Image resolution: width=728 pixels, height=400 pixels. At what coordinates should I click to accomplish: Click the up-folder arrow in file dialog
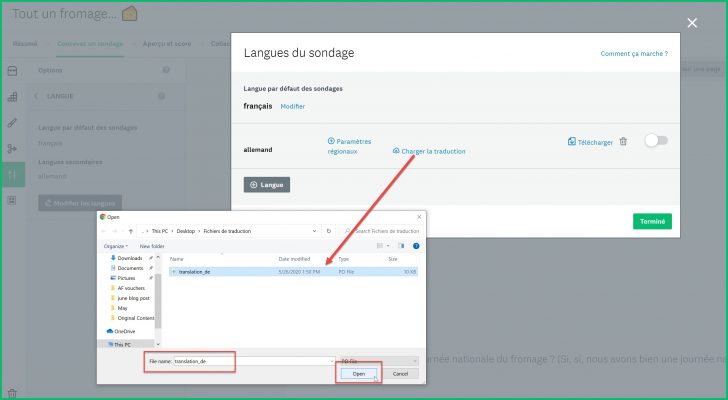pyautogui.click(x=131, y=231)
